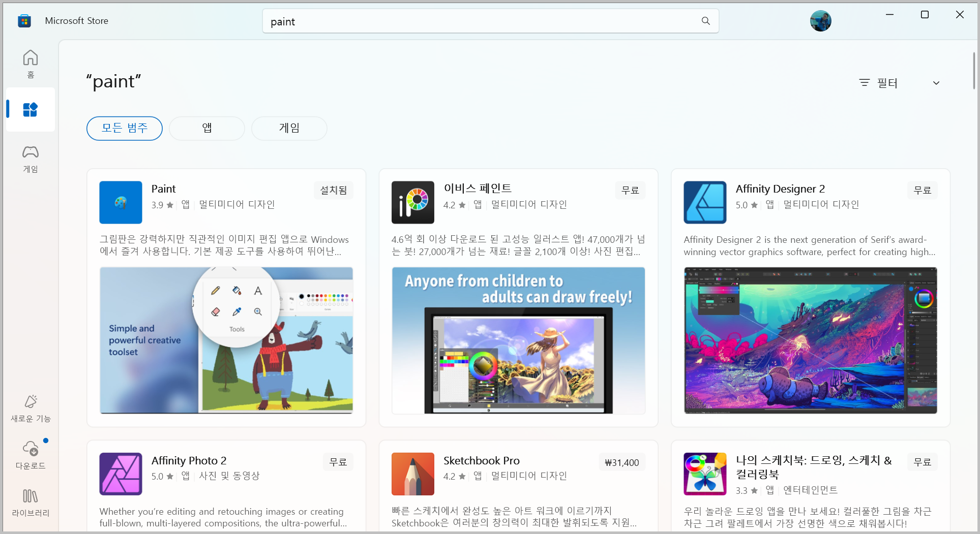Open the Sketchbook Pro title
This screenshot has width=980, height=534.
click(482, 461)
